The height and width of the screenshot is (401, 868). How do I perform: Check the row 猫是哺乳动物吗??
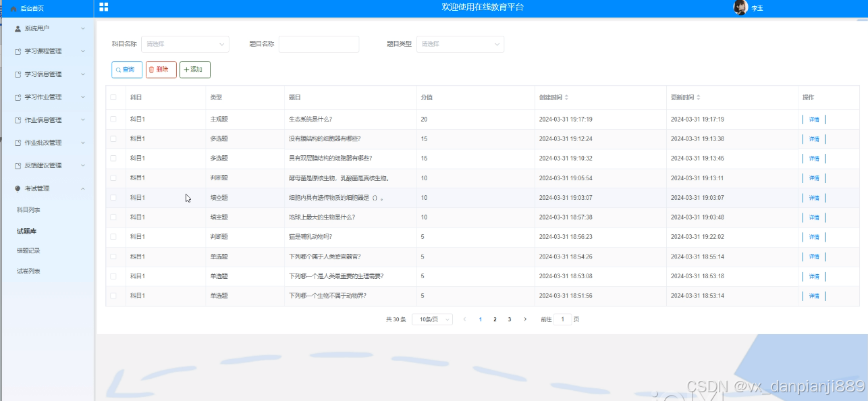(x=113, y=237)
